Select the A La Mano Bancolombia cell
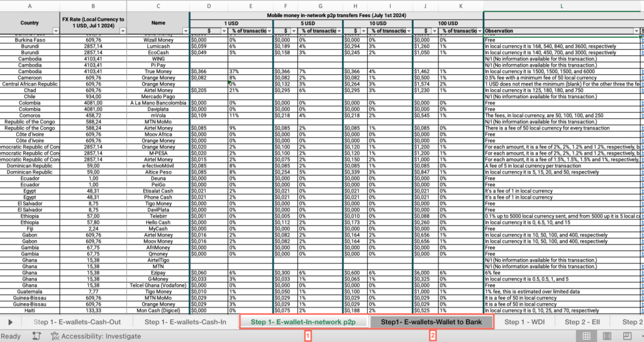 coord(158,103)
